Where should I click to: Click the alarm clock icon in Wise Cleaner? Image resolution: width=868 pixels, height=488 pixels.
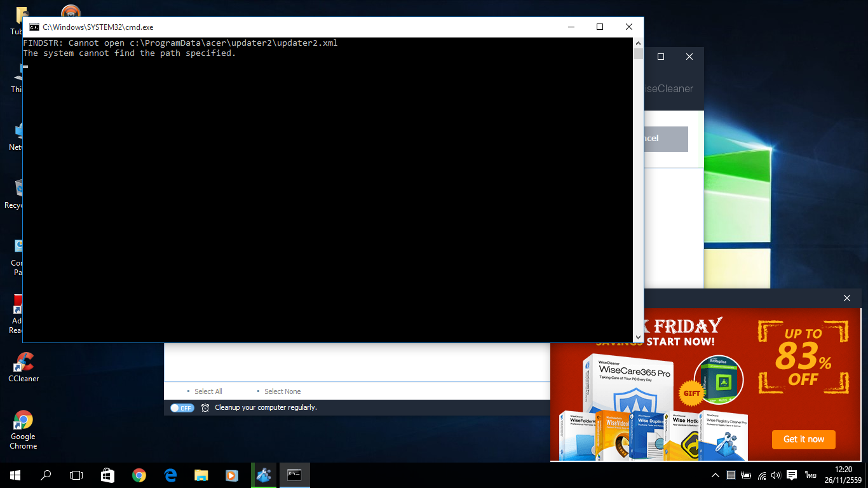pyautogui.click(x=205, y=408)
